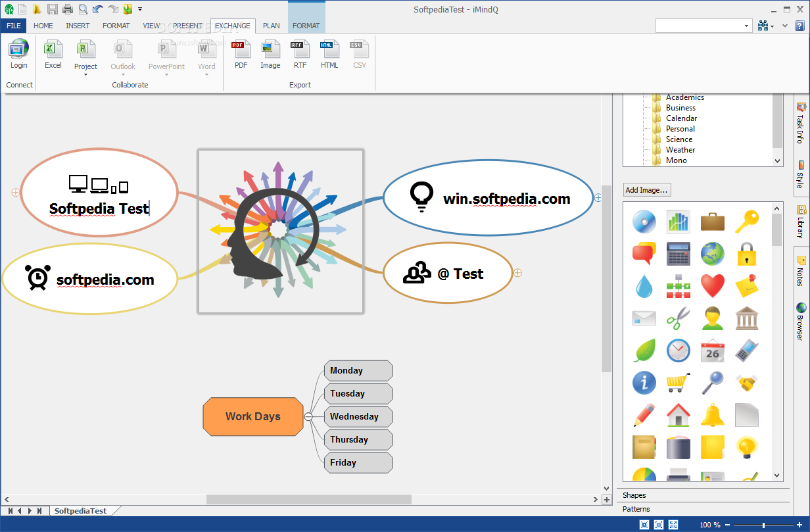Open the search combo box dropdown

point(747,26)
